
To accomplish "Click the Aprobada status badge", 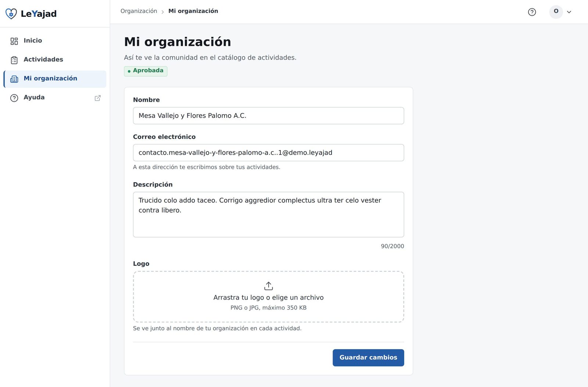I will coord(146,71).
